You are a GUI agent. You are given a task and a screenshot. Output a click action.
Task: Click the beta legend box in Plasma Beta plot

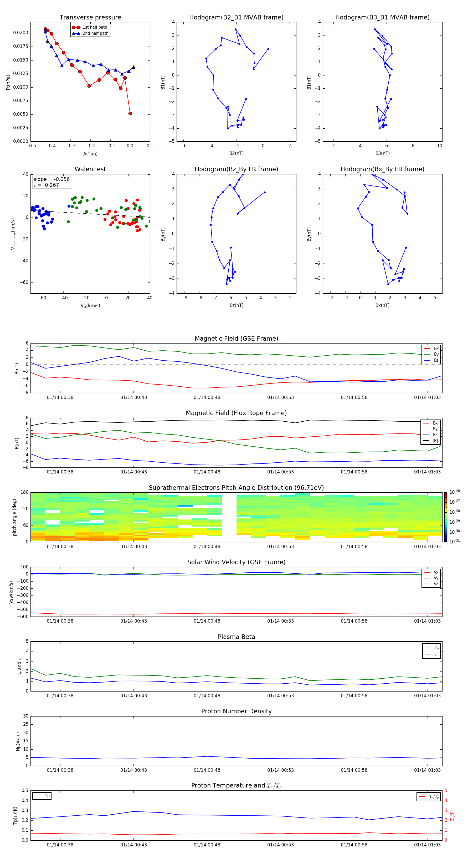point(431,651)
